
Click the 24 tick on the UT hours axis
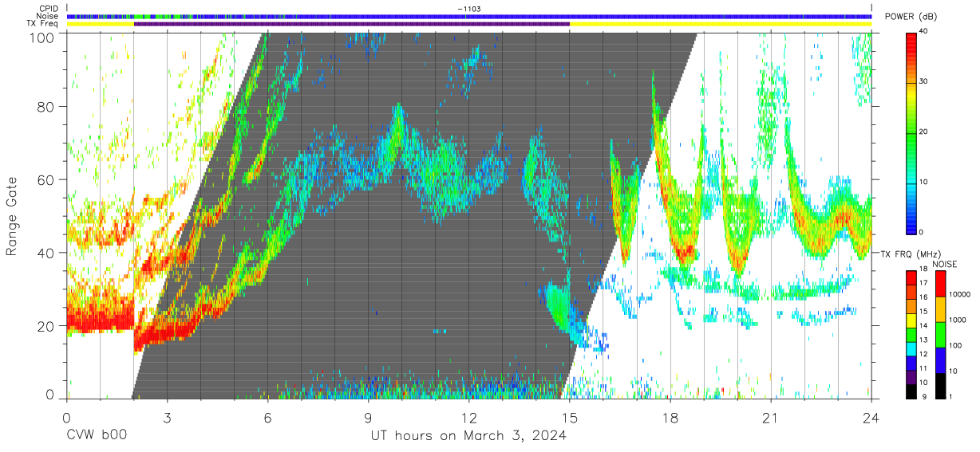pyautogui.click(x=871, y=417)
